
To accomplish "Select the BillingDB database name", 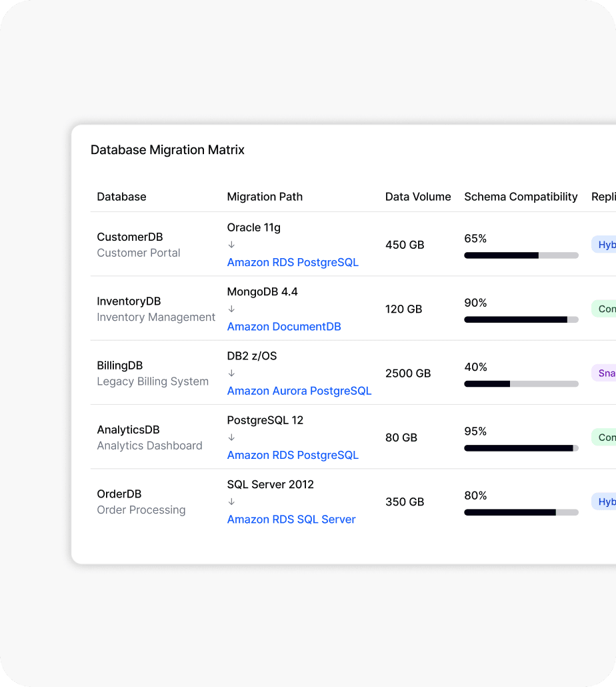I will [120, 366].
